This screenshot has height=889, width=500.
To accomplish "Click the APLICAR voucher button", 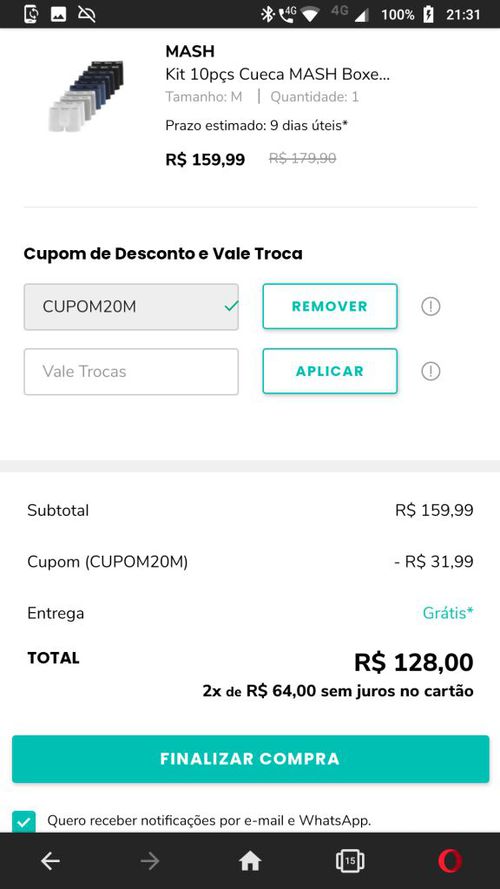I will pos(330,371).
